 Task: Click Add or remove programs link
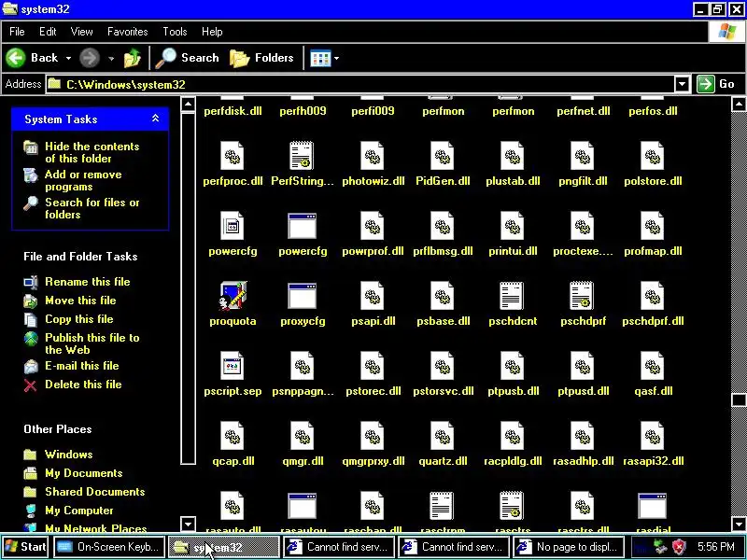(83, 180)
